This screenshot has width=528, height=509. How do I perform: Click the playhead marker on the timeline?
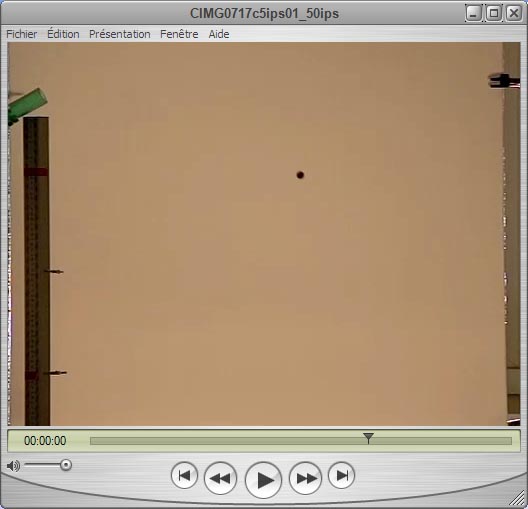(x=368, y=438)
